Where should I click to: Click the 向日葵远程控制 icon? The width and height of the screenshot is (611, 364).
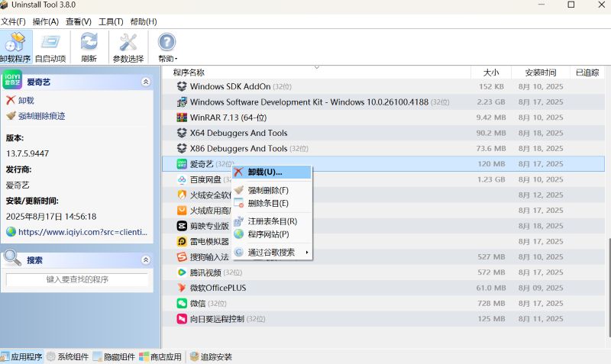(182, 319)
